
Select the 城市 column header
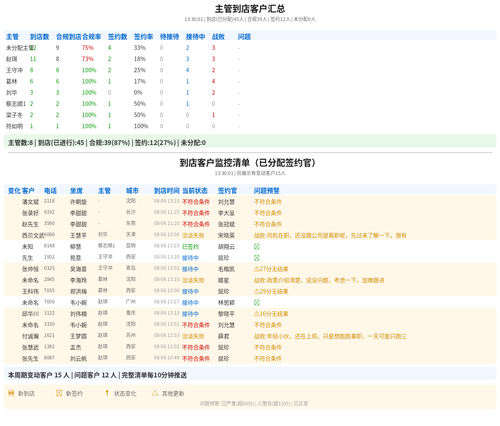[132, 191]
